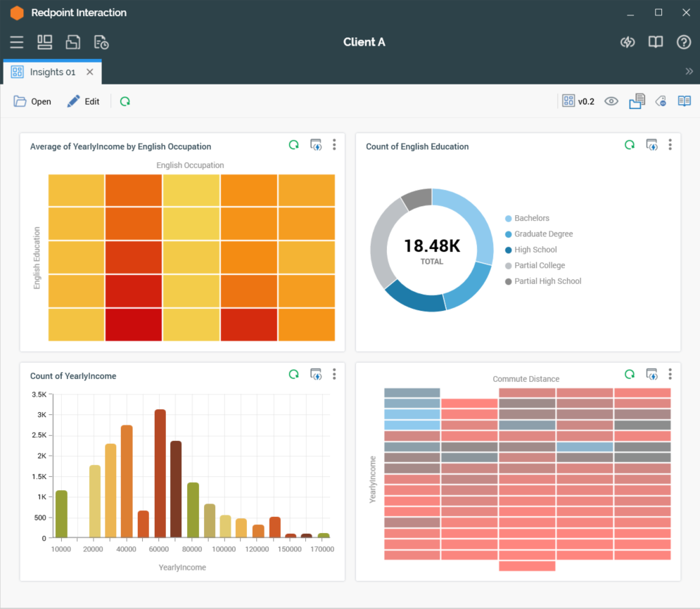Click the darkest red heatmap cell
The width and height of the screenshot is (700, 609).
point(134,325)
